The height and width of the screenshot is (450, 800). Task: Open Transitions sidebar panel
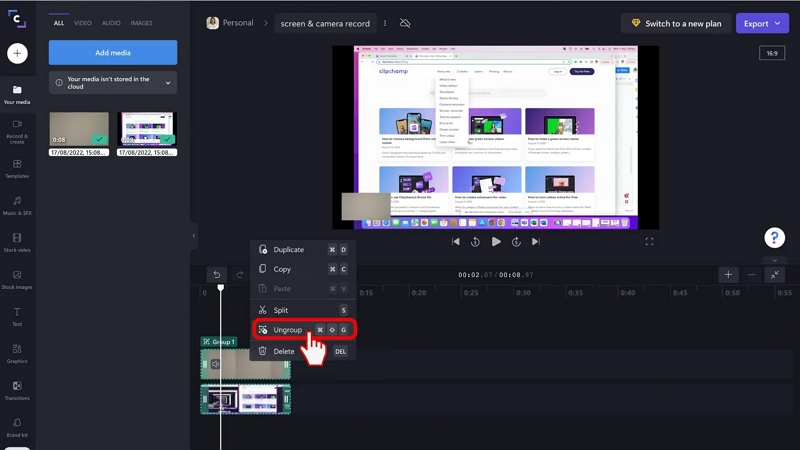[x=17, y=391]
